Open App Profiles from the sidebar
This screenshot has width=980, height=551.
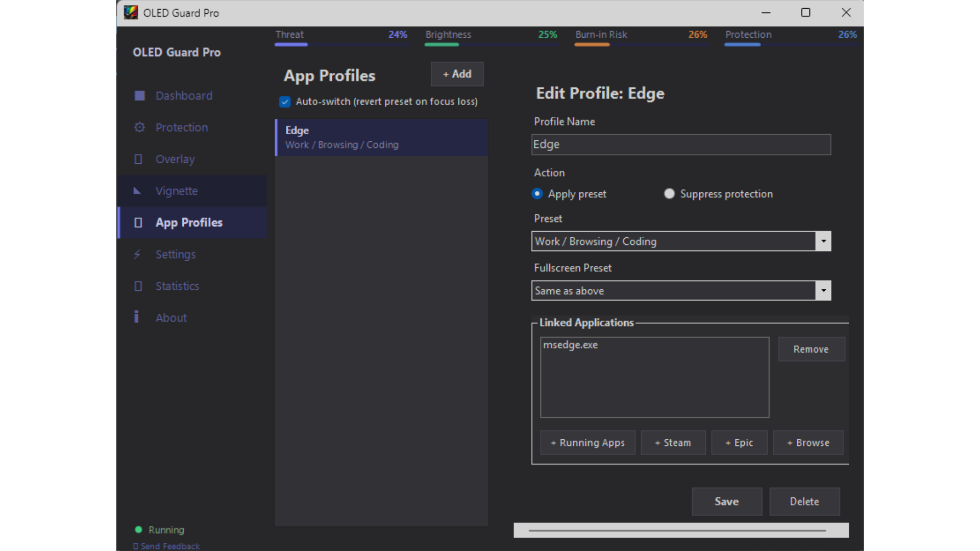point(189,222)
